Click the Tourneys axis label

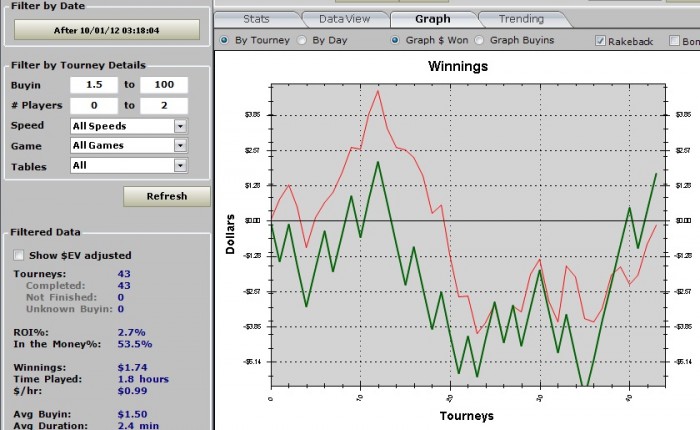(x=467, y=416)
